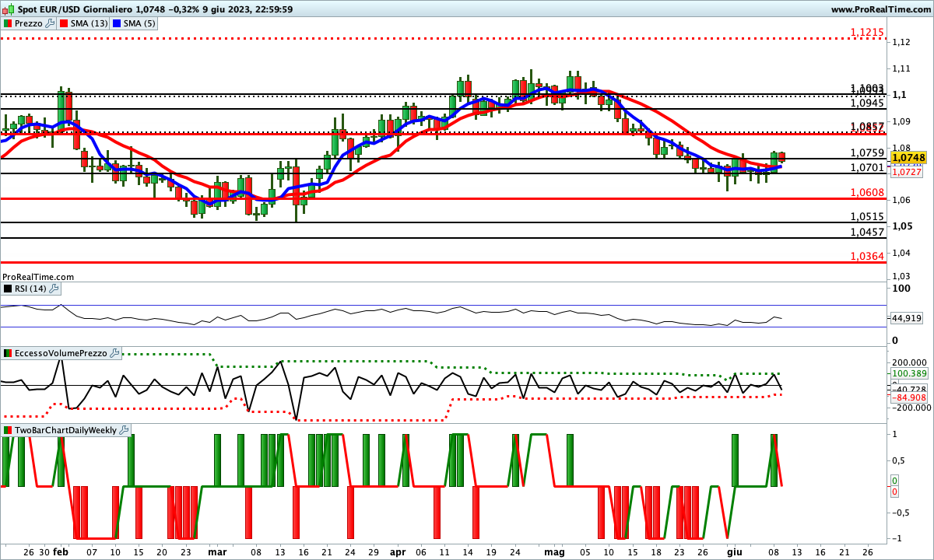Open RSI (14) settings wrench

(54, 289)
